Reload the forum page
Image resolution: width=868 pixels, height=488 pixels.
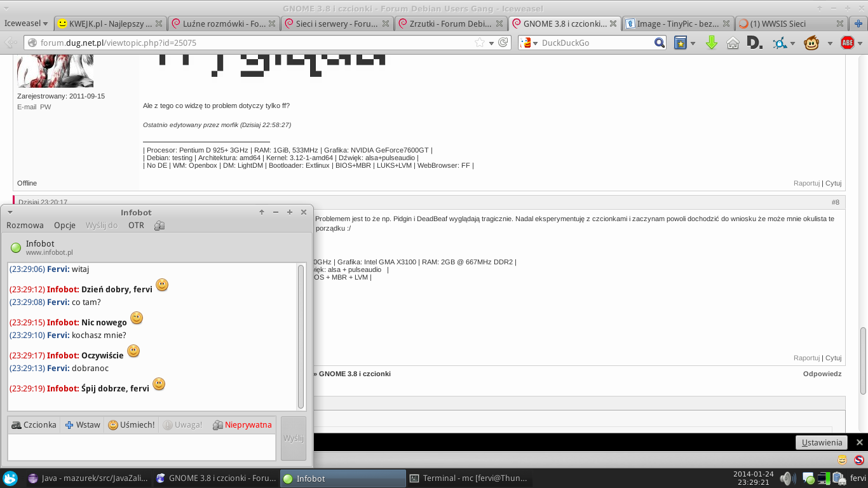point(503,43)
